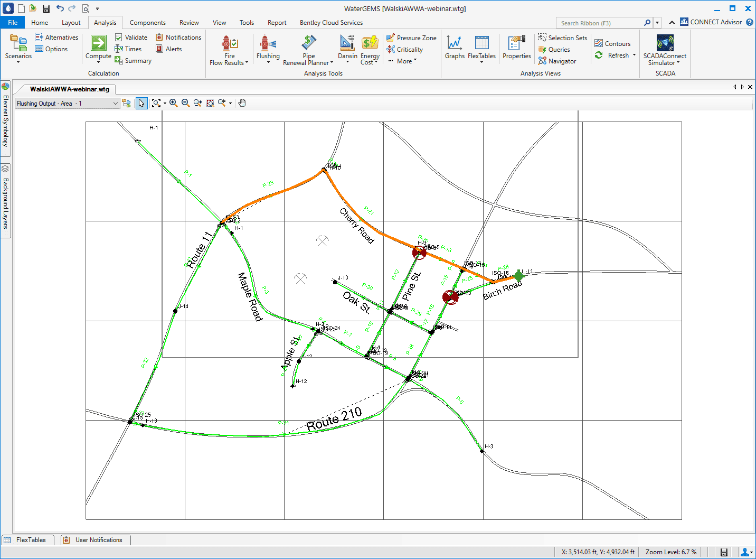Activate the Pan hand tool
Viewport: 756px width, 559px height.
(x=242, y=103)
